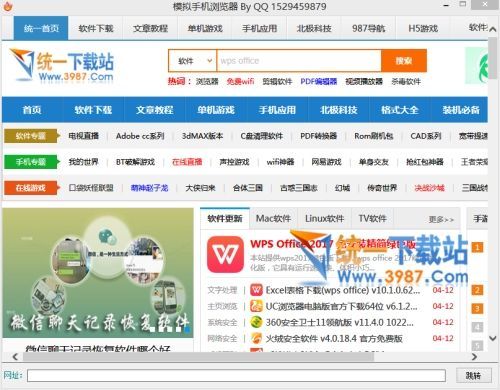Open the 软件下载 top tab
The image size is (500, 390).
click(x=96, y=28)
